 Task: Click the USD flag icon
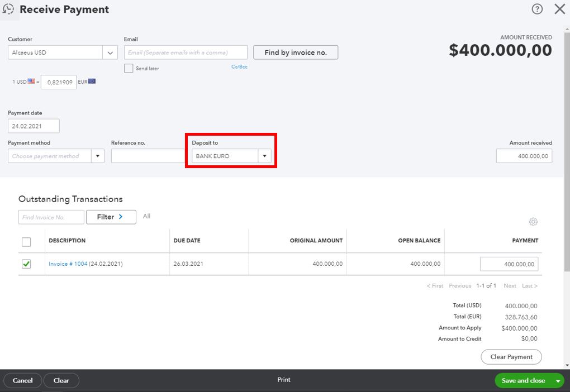coord(31,82)
